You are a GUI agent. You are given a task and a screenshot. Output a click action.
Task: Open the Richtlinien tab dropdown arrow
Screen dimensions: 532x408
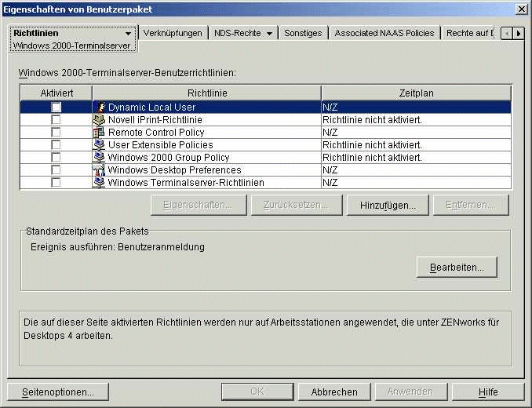tap(128, 34)
